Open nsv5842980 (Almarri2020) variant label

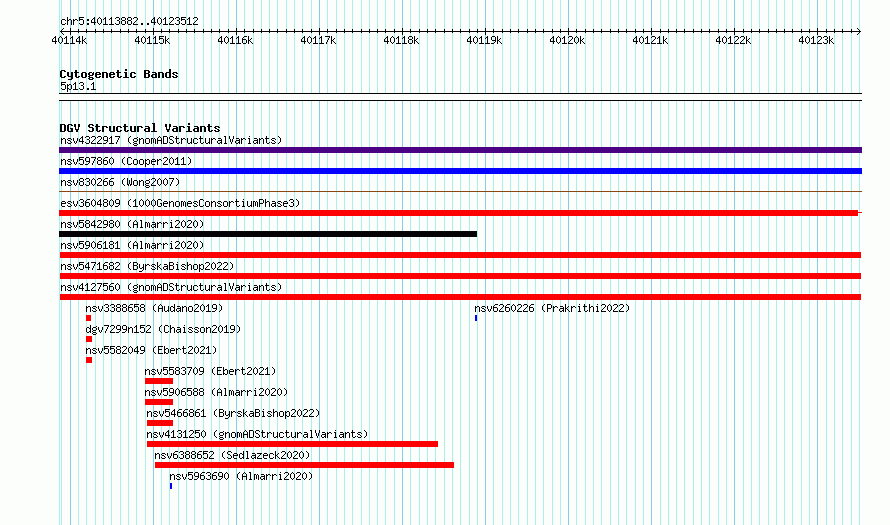pyautogui.click(x=132, y=224)
